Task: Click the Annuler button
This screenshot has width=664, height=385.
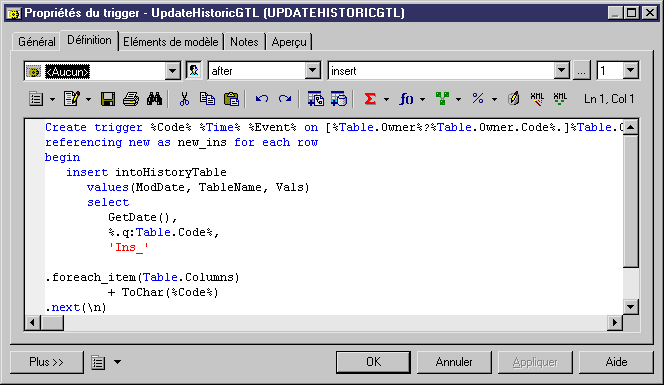Action: point(454,362)
